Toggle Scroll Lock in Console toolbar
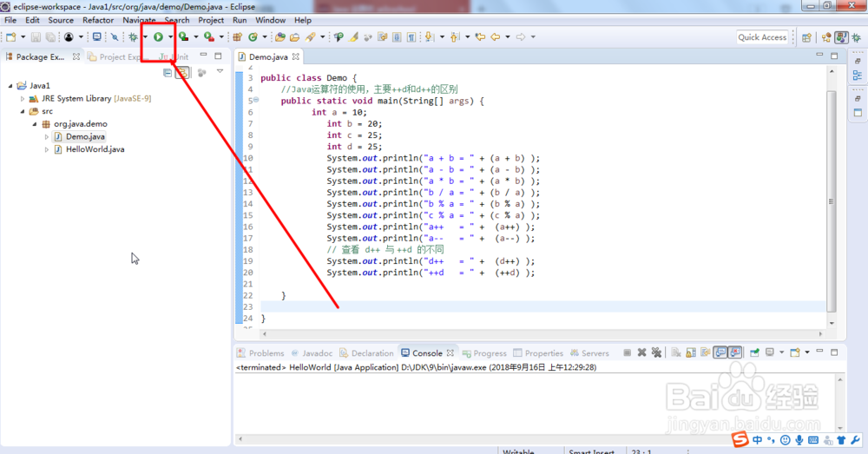This screenshot has width=868, height=454. [690, 352]
